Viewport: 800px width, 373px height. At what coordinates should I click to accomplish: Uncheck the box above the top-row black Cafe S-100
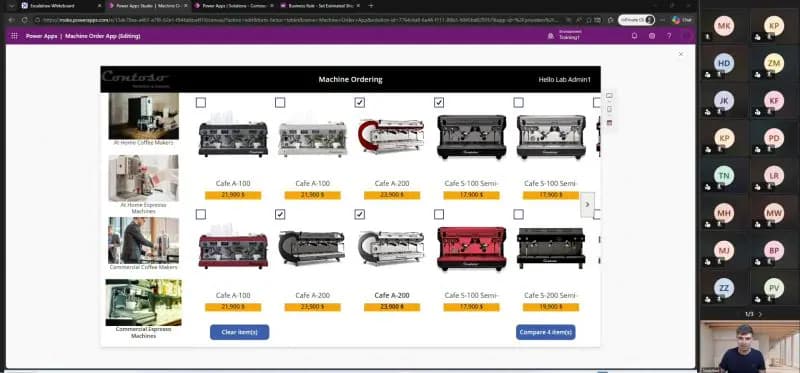[439, 103]
